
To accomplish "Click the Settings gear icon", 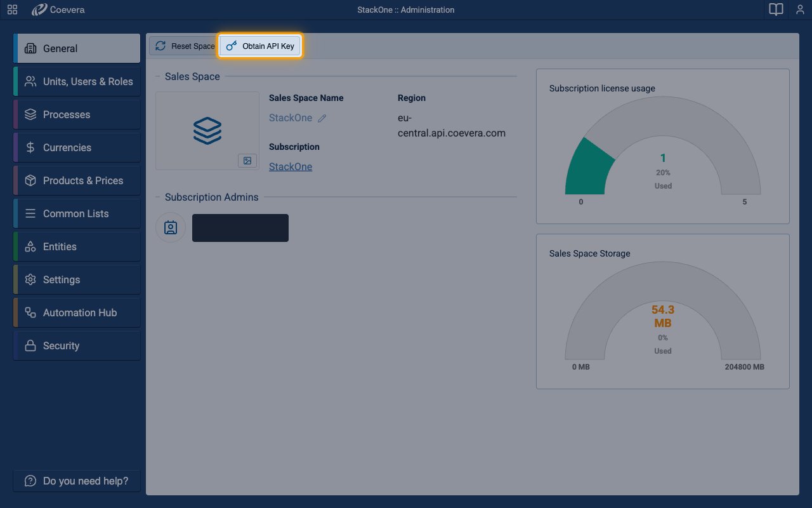I will 30,279.
